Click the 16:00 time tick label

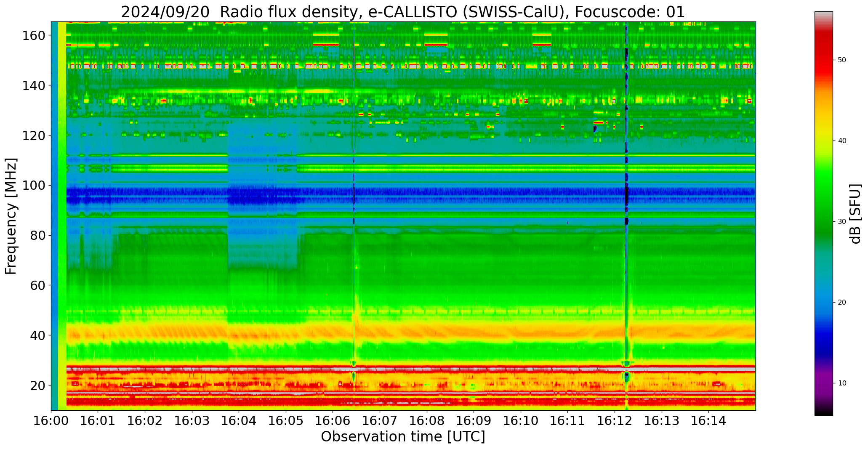pyautogui.click(x=51, y=421)
